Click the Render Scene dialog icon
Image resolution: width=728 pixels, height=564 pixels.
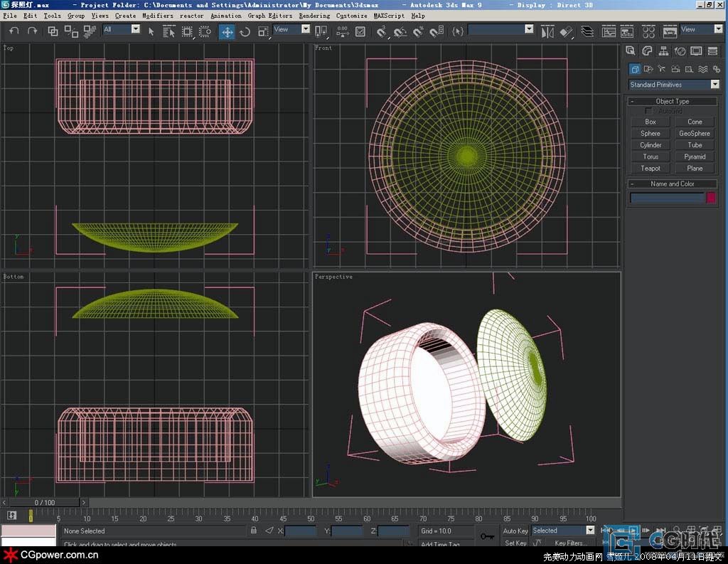(670, 31)
